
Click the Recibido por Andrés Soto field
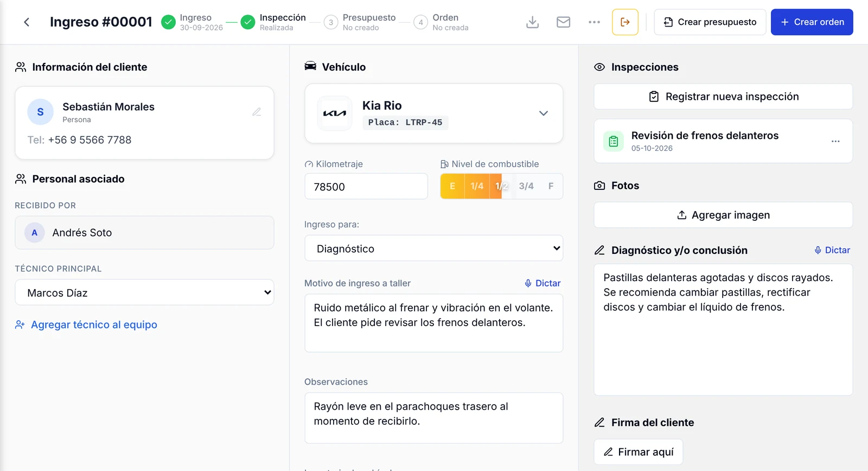(x=144, y=233)
